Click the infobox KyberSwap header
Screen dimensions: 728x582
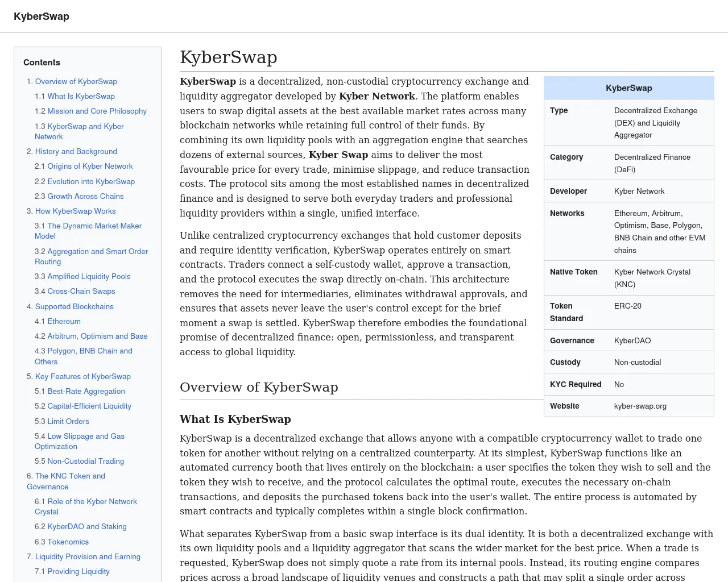pyautogui.click(x=629, y=88)
